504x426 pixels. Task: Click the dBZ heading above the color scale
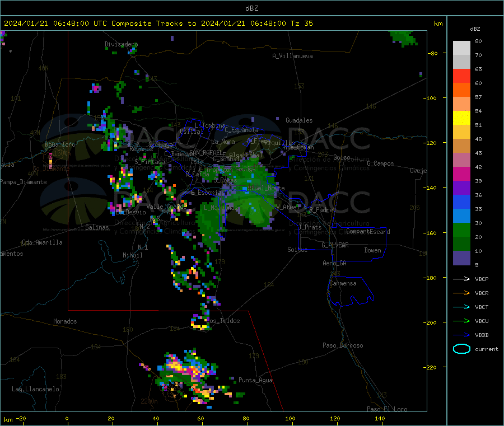(x=475, y=29)
